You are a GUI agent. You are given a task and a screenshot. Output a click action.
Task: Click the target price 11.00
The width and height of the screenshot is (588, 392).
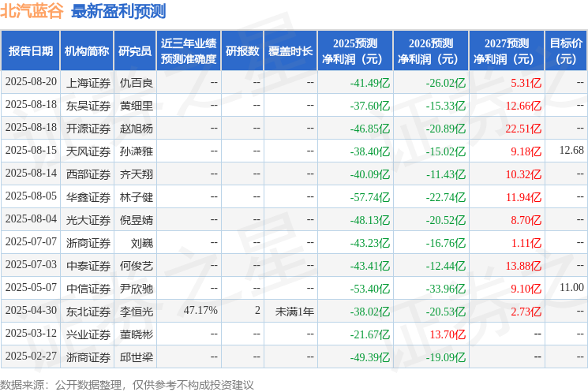(572, 287)
